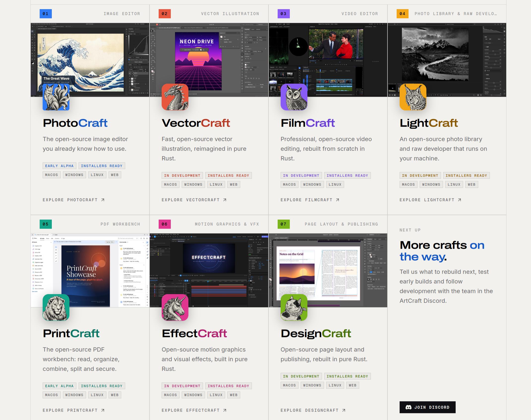Click the VectorCraft dragon app icon

tap(175, 97)
